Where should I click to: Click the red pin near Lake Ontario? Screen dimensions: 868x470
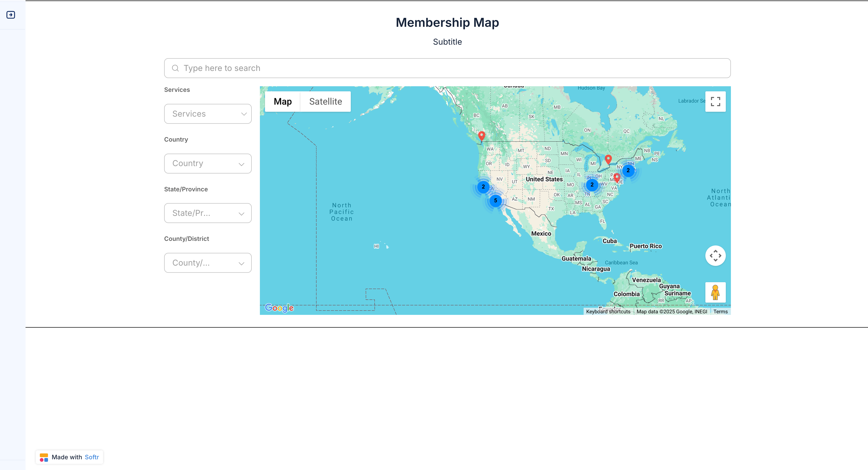click(x=608, y=159)
